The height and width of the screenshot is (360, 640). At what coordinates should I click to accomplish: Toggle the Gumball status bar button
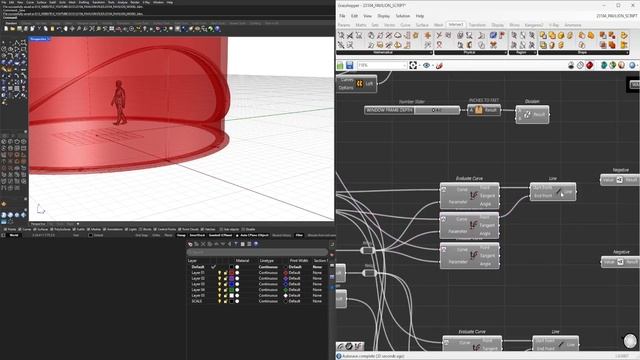pyautogui.click(x=220, y=236)
